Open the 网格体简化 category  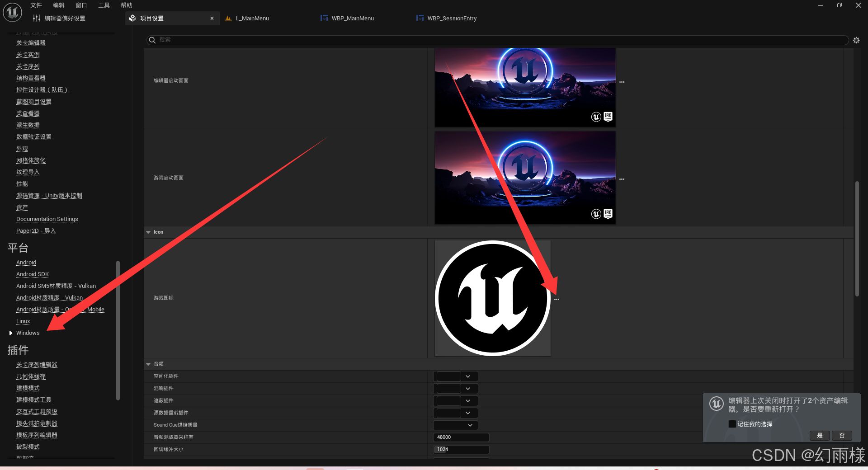[x=31, y=160]
